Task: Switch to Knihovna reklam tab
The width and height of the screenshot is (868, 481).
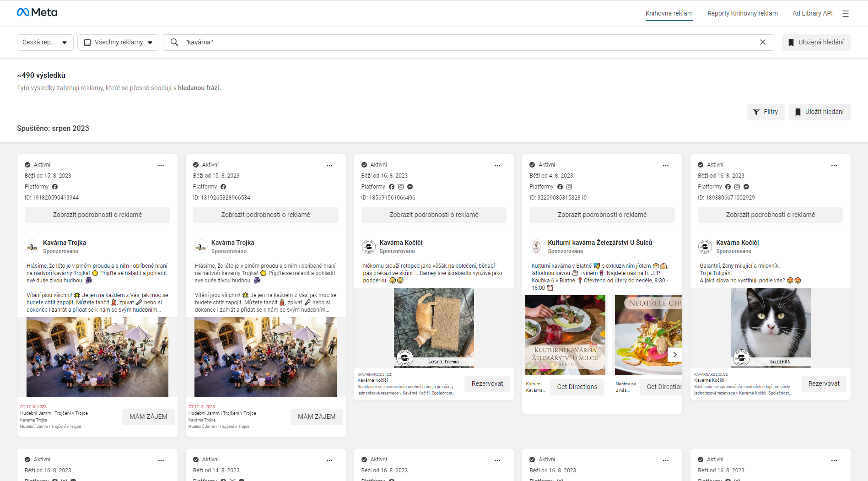Action: click(x=669, y=14)
